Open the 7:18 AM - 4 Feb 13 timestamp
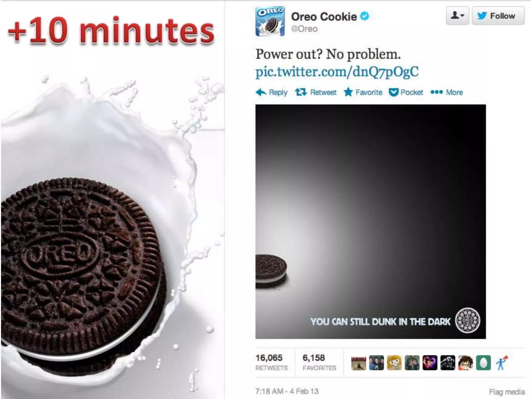Screen dimensions: 532x399 click(x=287, y=391)
